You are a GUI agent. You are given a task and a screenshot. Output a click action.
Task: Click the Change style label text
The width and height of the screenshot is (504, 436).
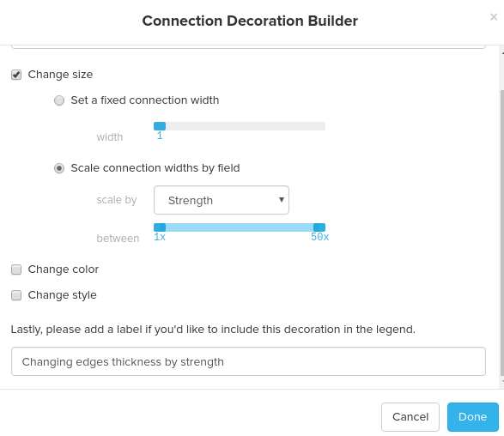coord(63,295)
